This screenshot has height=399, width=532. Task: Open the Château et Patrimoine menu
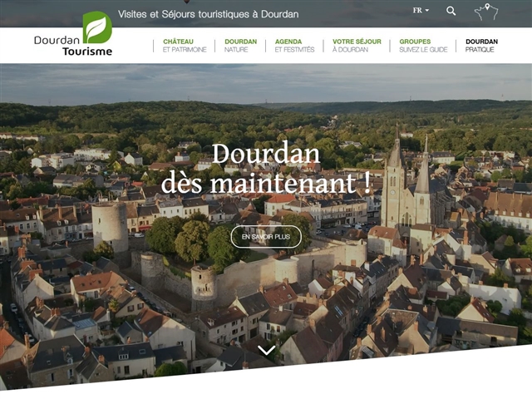pyautogui.click(x=185, y=46)
